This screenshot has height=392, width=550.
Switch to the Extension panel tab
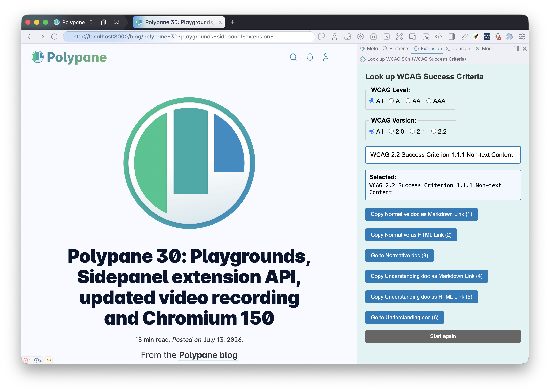(x=428, y=48)
